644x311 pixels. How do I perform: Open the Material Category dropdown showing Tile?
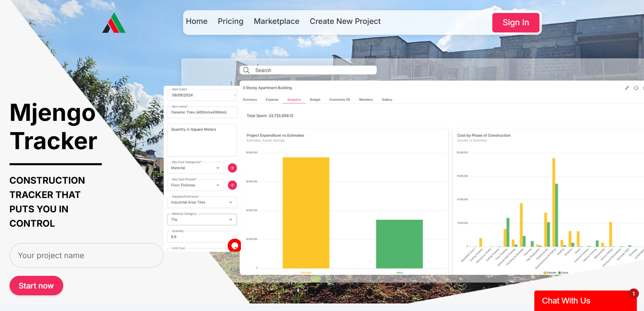(x=231, y=220)
